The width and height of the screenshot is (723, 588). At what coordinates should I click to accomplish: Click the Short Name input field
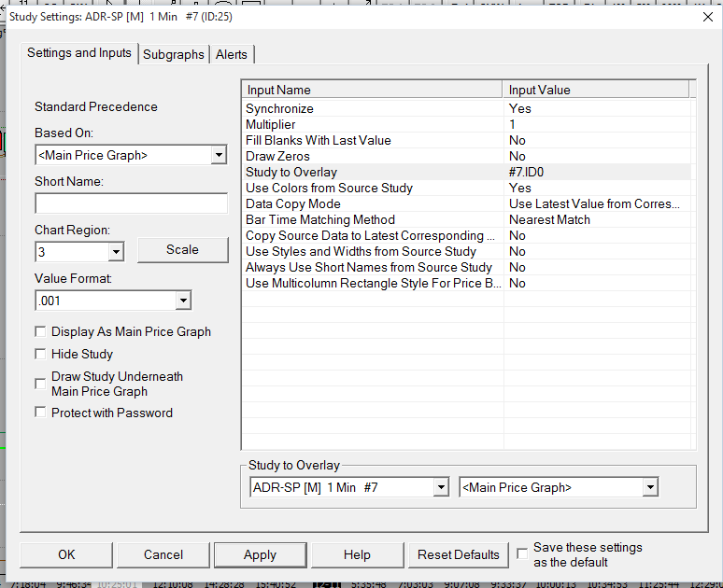coord(132,203)
